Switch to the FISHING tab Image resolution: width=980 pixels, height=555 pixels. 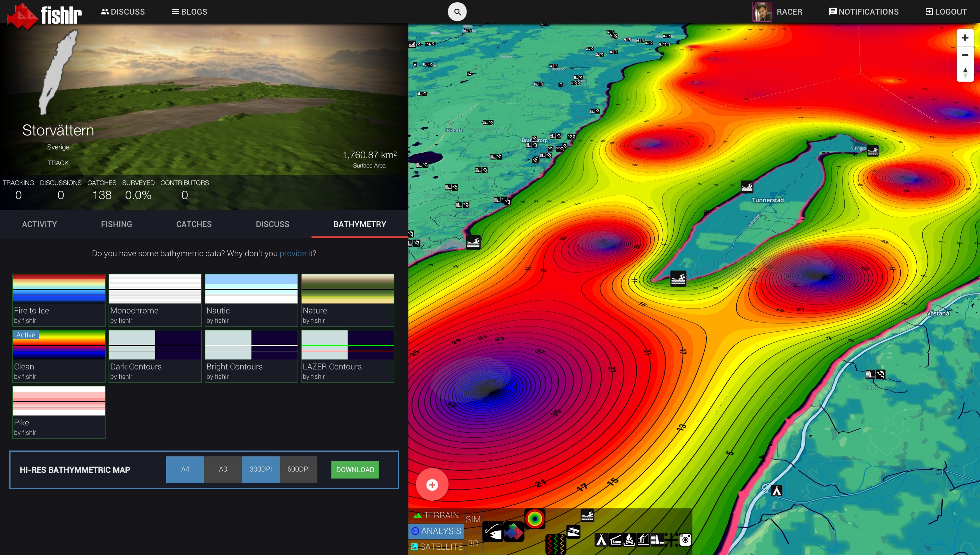(116, 224)
